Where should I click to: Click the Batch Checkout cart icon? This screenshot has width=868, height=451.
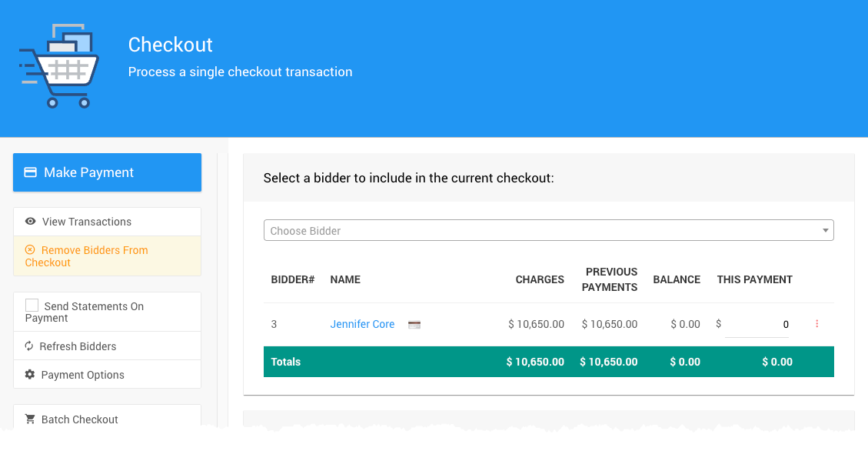click(30, 419)
